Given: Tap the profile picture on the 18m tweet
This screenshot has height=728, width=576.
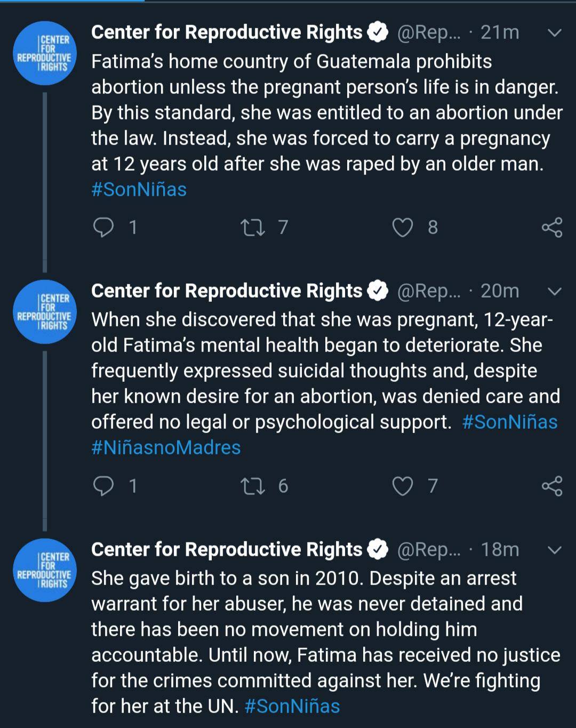Looking at the screenshot, I should coord(45,570).
